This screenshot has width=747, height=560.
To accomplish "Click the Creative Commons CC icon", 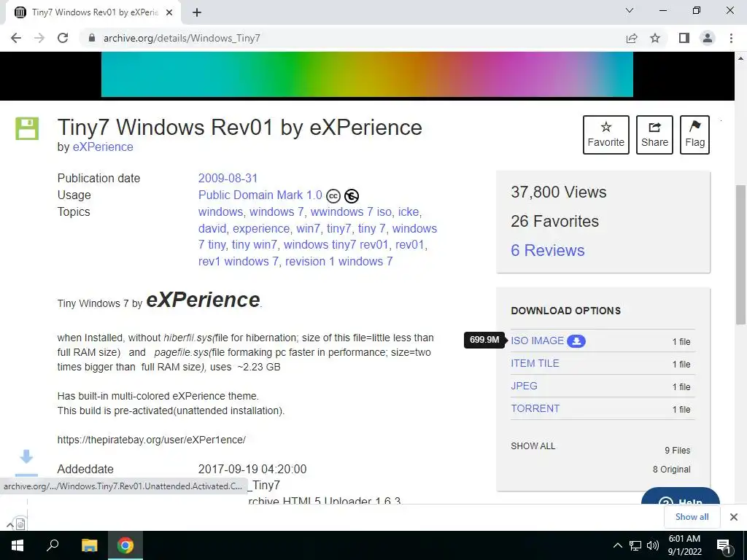I will [x=333, y=195].
